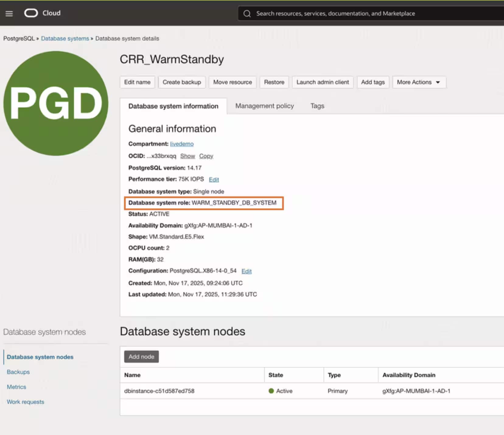Click the Oracle Cloud logo
Image resolution: width=504 pixels, height=435 pixels.
coord(42,13)
